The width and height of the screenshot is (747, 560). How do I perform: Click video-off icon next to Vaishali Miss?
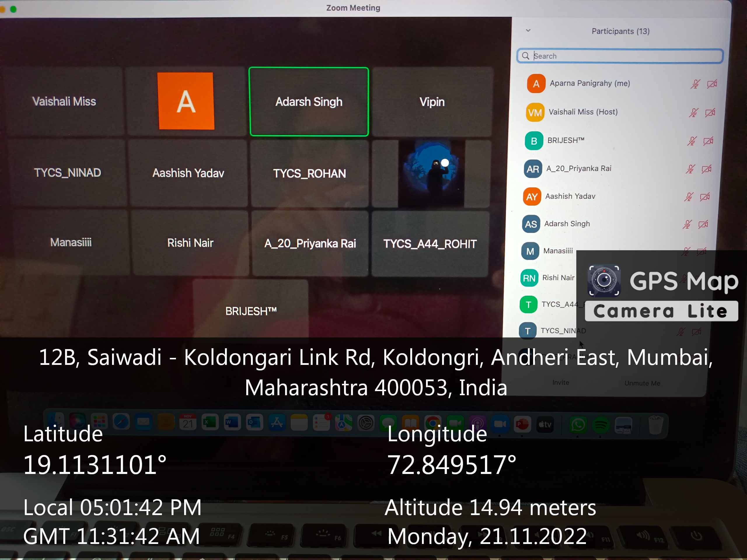tap(710, 112)
